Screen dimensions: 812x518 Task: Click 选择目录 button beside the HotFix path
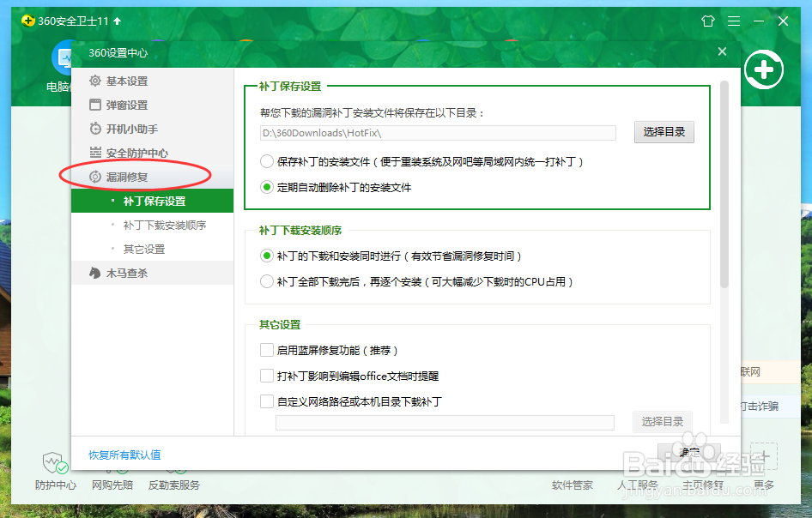[x=664, y=132]
